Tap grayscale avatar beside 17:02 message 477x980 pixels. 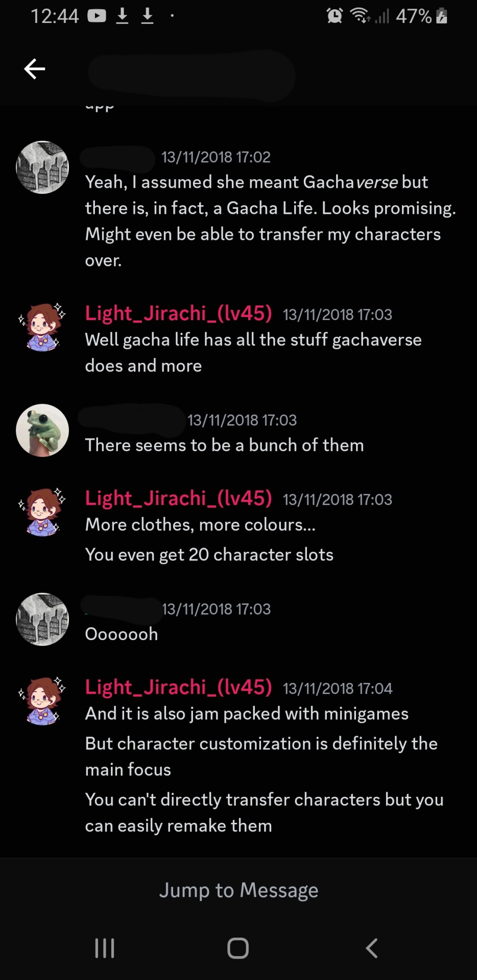(x=42, y=167)
